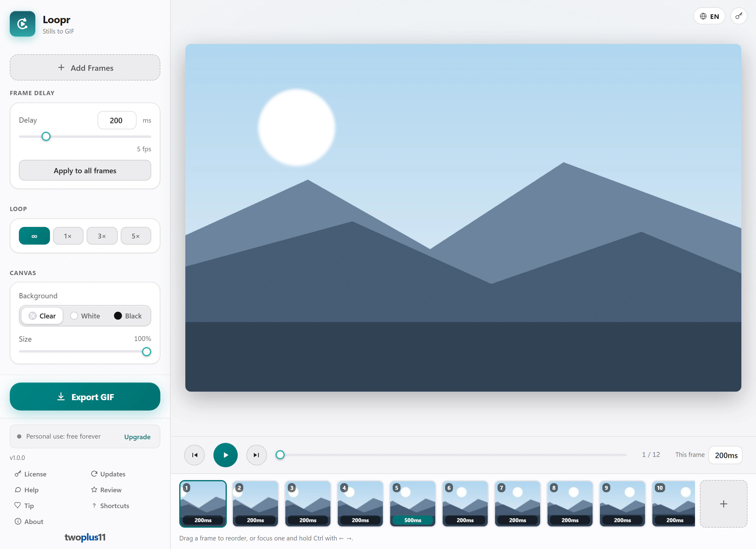Set loop count to 5×

pos(136,236)
